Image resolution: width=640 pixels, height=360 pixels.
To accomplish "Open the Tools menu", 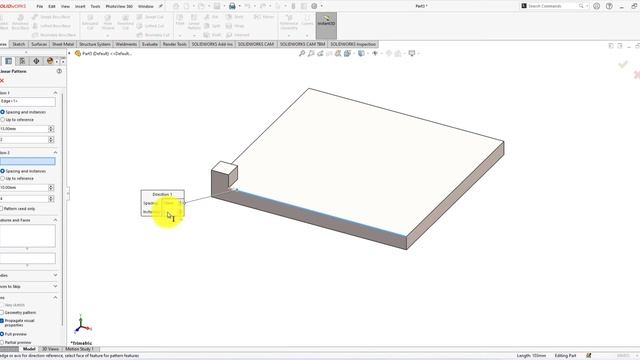I will point(95,7).
